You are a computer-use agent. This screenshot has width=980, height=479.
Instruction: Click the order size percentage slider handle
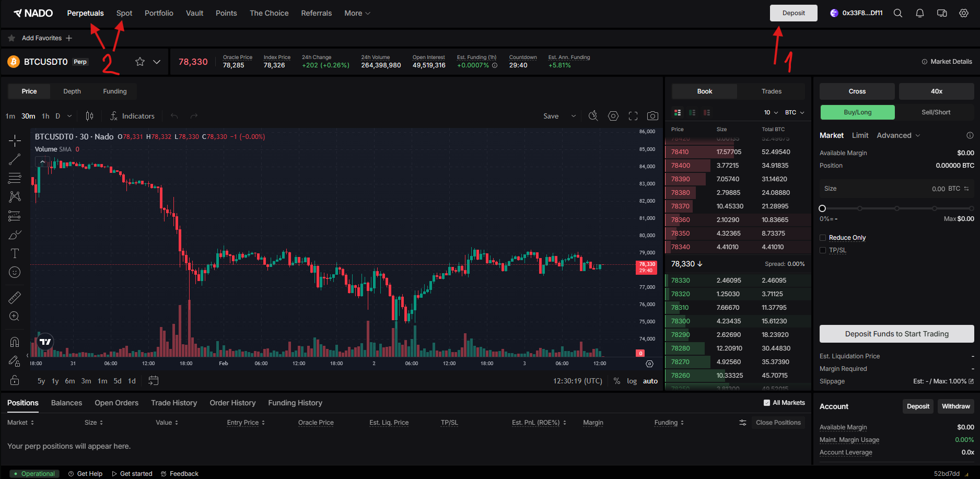[822, 208]
